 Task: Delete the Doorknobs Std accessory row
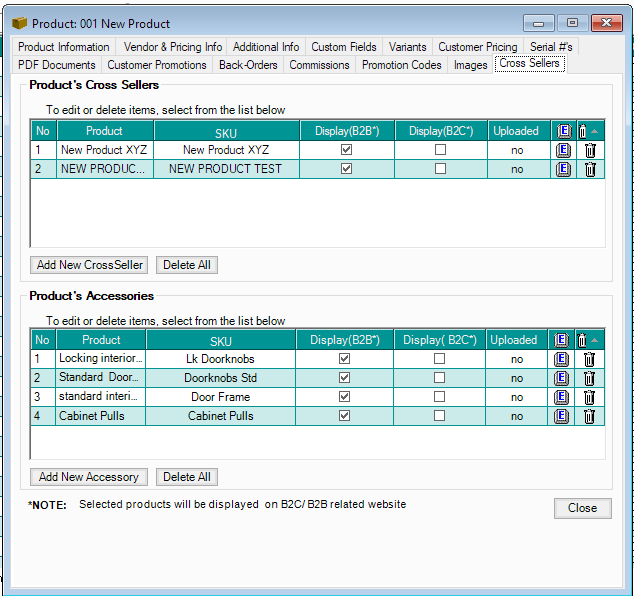(x=589, y=378)
